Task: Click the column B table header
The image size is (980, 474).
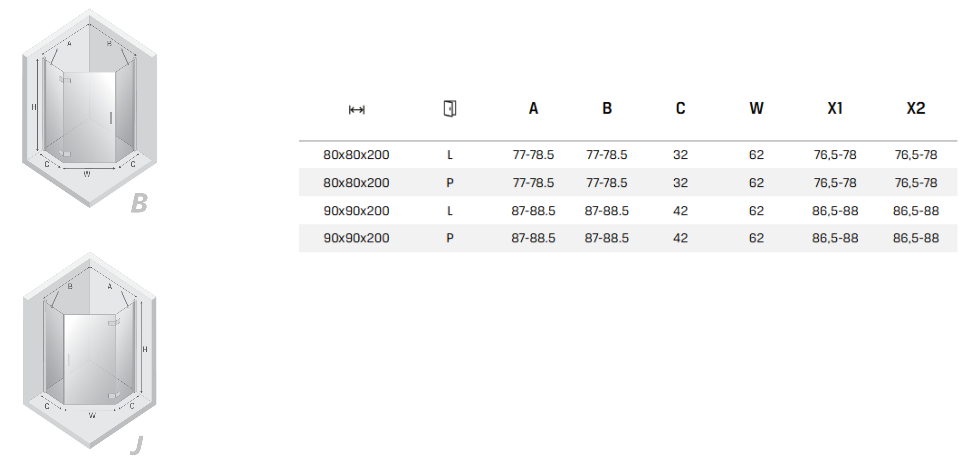Action: (607, 108)
